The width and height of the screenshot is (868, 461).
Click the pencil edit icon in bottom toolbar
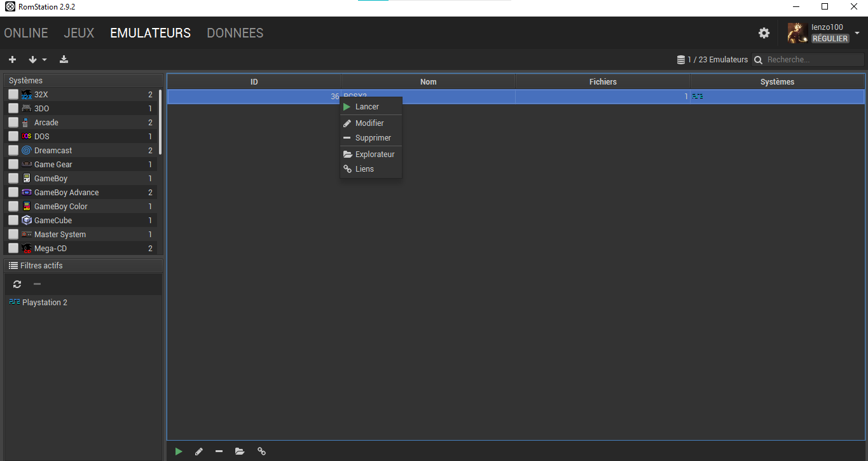[199, 451]
